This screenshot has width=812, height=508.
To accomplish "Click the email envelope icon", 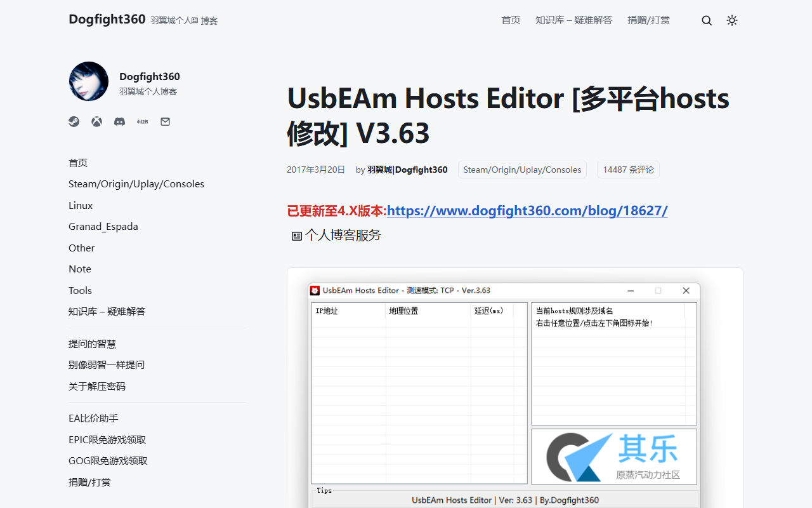I will click(165, 121).
